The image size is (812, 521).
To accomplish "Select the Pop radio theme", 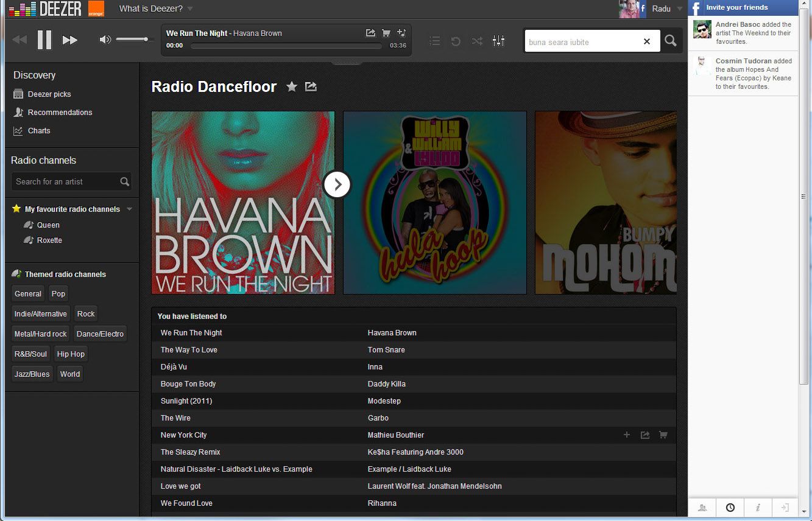I will (x=58, y=294).
